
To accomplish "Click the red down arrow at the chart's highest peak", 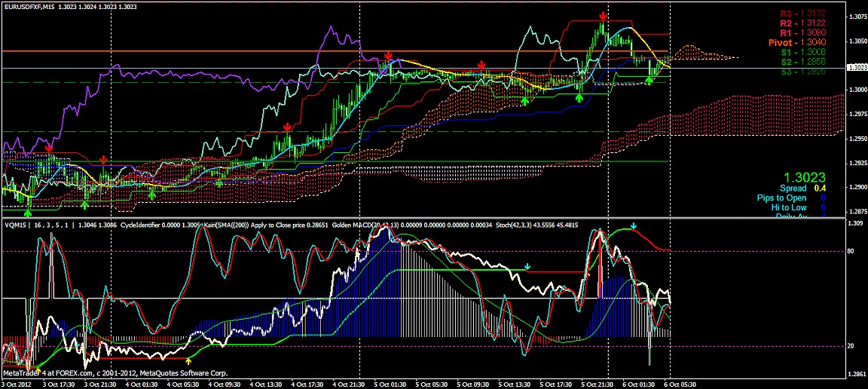I will click(603, 16).
